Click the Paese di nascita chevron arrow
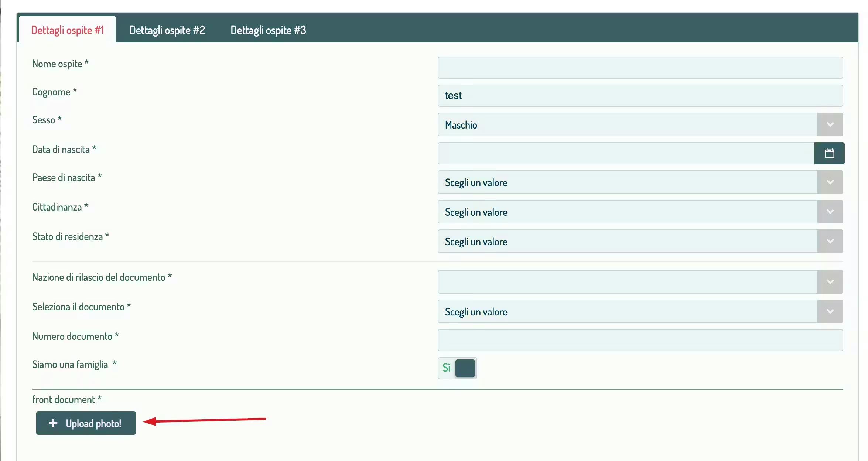 point(830,182)
